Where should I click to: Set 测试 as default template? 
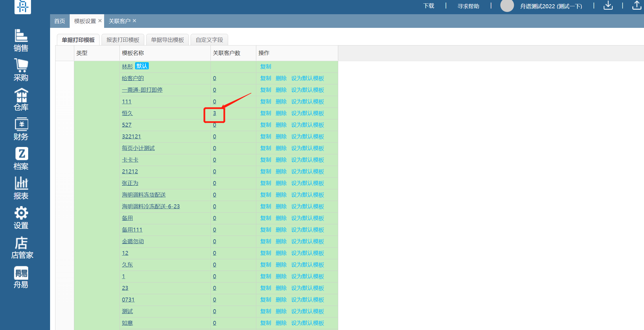click(x=307, y=311)
